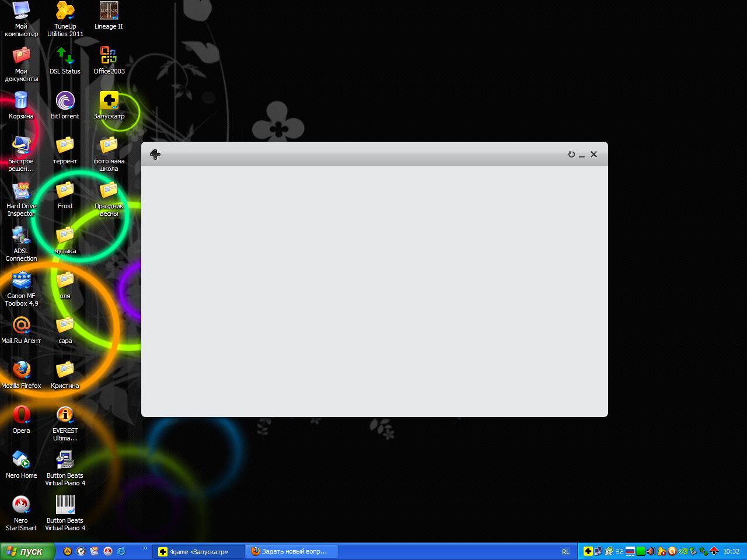
Task: Open the RL keyboard language indicator
Action: click(566, 552)
